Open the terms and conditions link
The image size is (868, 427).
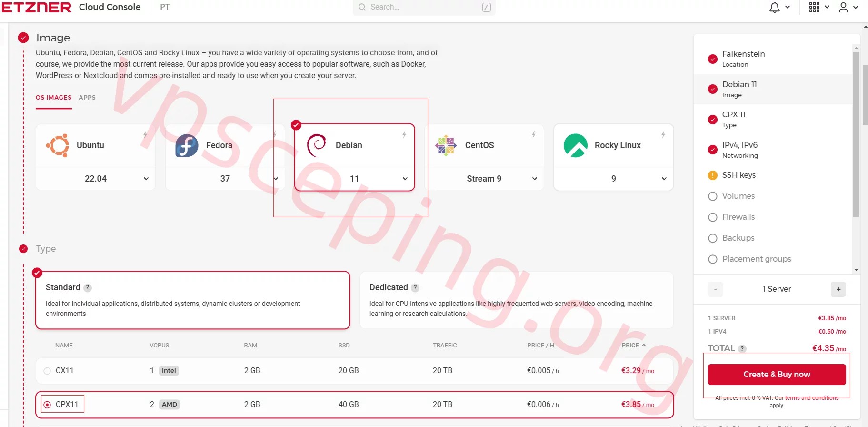tap(812, 398)
